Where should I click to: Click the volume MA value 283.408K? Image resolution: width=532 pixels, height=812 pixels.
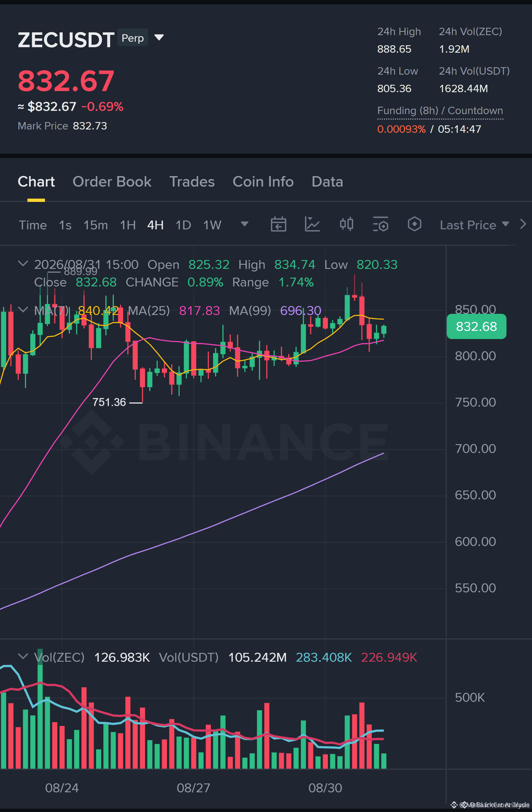tap(324, 658)
